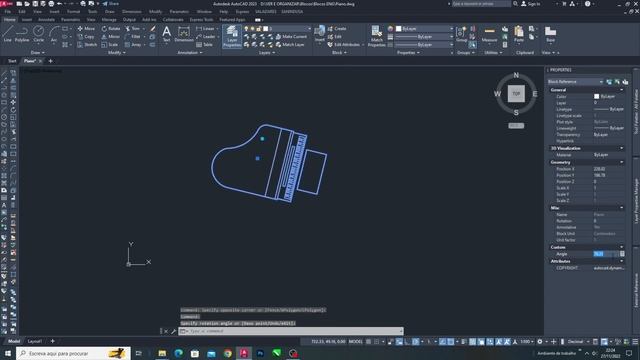
Task: Click the Erase tool in Modify panel
Action: (x=153, y=29)
